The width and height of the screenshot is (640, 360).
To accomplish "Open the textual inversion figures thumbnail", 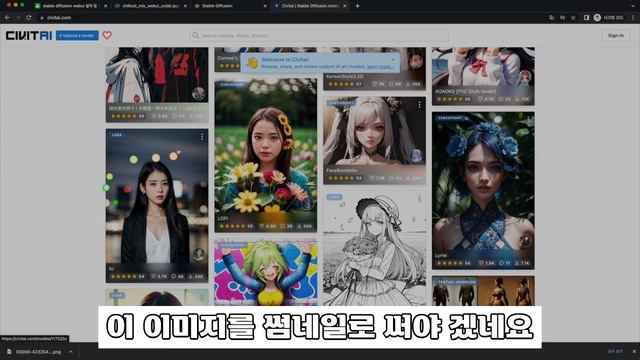I will coord(483,291).
